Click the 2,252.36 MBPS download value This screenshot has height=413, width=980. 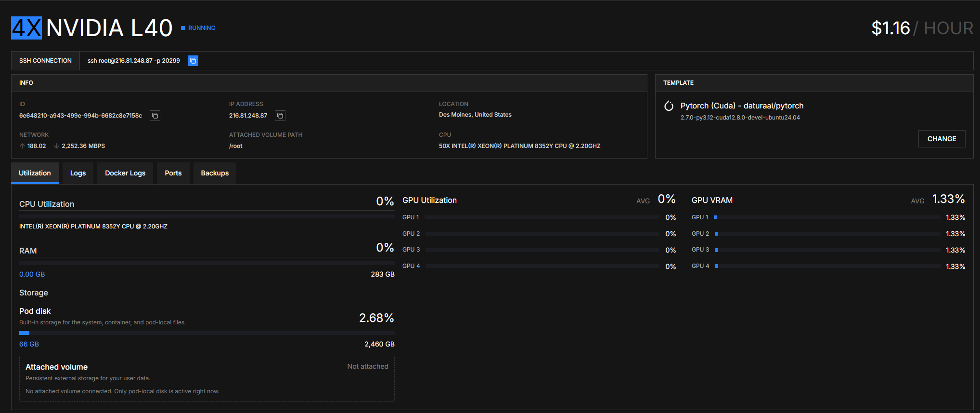pos(83,146)
